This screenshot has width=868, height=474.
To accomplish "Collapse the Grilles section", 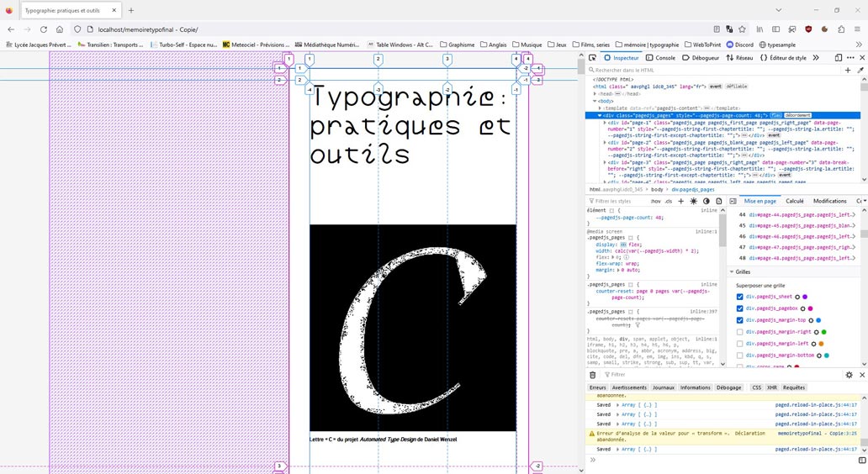I will [732, 272].
